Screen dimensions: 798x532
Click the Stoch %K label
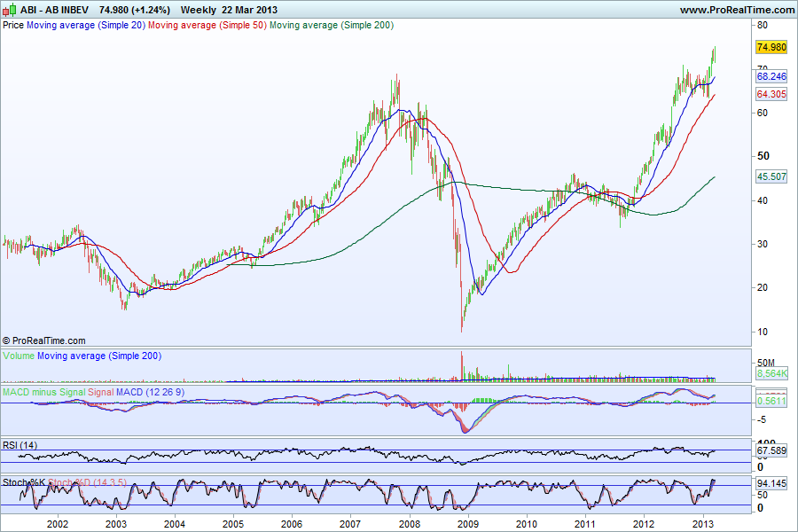(24, 482)
